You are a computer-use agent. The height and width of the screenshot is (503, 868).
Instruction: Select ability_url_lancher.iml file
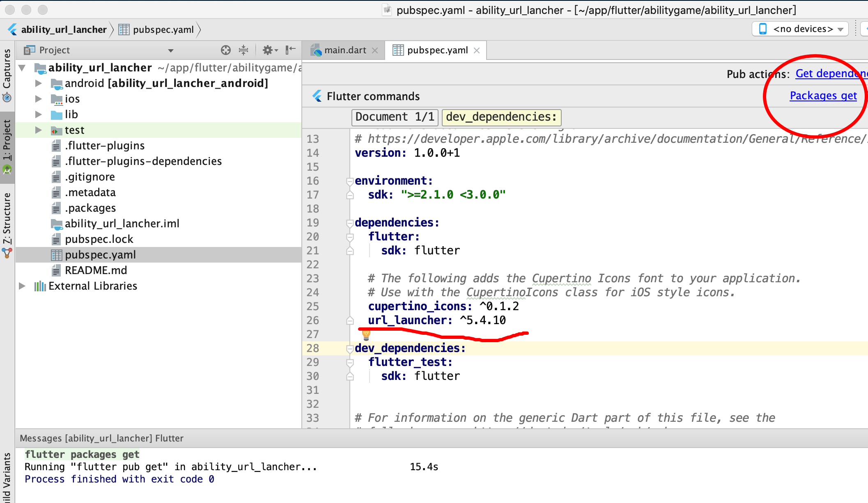(122, 224)
